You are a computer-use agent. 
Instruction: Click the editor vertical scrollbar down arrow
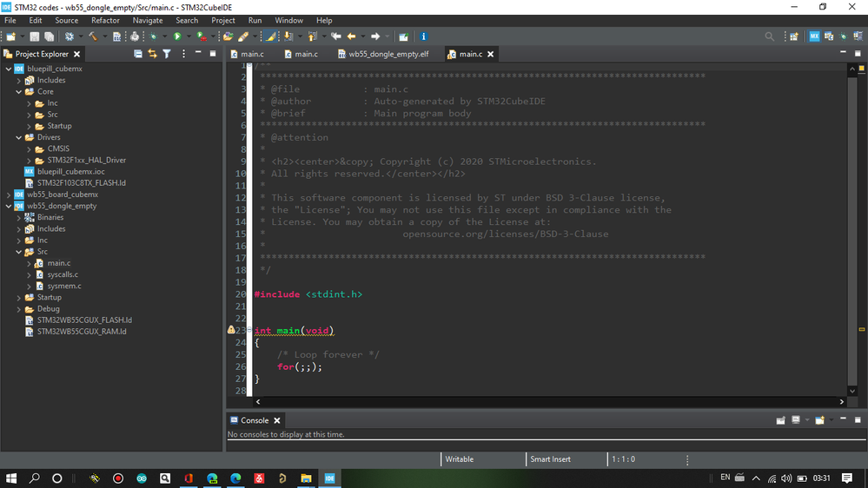pyautogui.click(x=852, y=391)
